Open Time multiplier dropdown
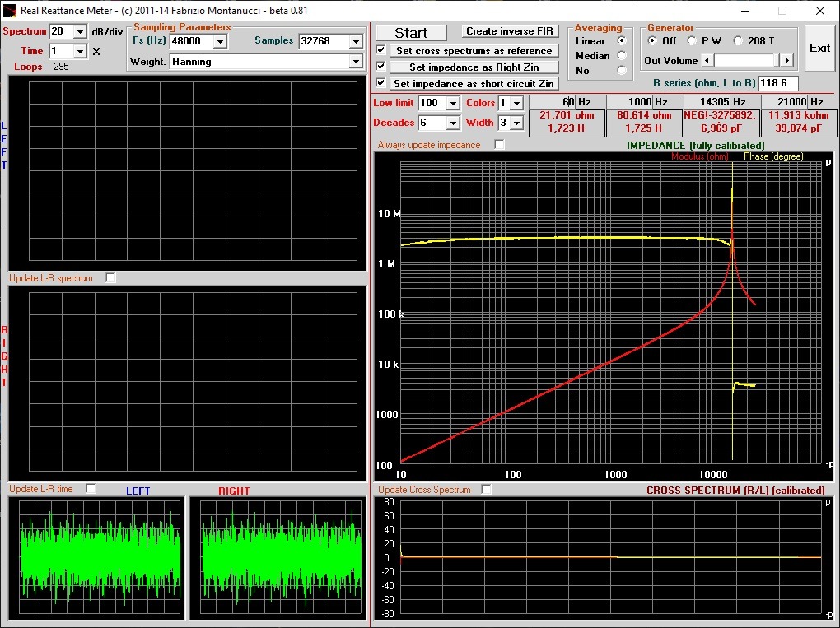This screenshot has height=628, width=840. tap(80, 51)
